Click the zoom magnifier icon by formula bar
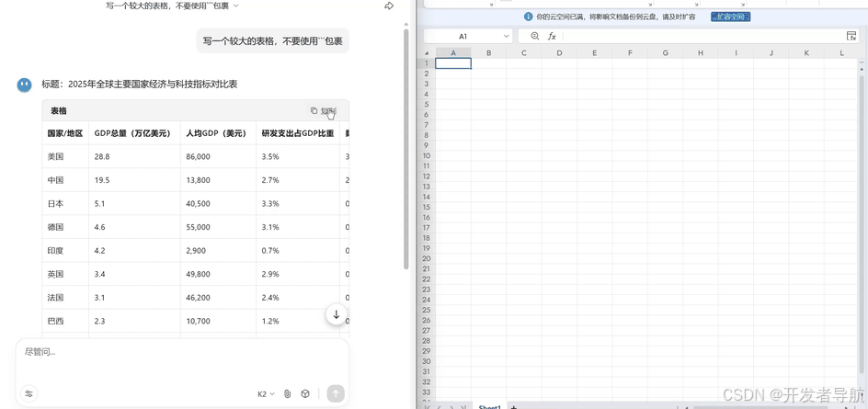 (535, 36)
